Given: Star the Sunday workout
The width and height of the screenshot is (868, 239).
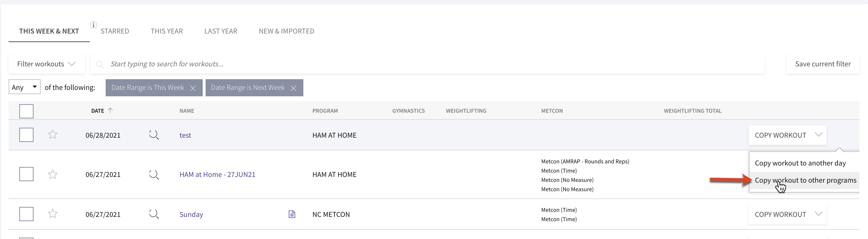Looking at the screenshot, I should pyautogui.click(x=53, y=213).
